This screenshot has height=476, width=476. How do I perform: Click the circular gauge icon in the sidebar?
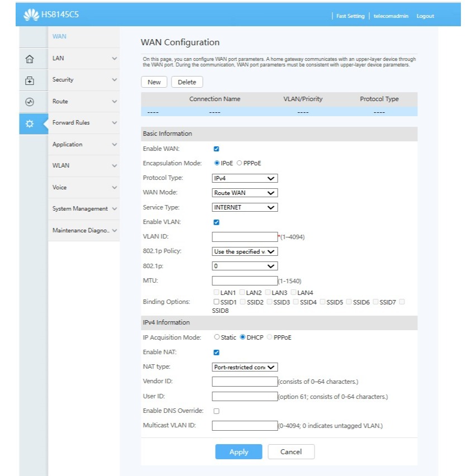pos(30,102)
